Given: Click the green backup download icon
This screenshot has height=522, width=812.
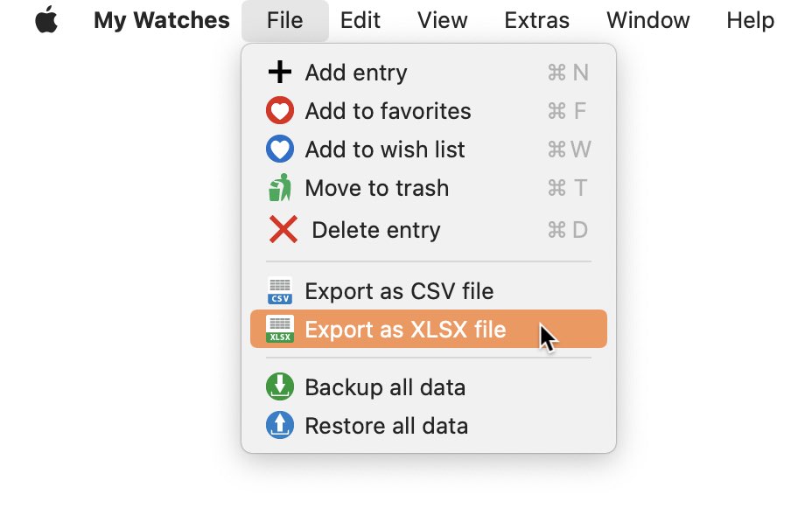Looking at the screenshot, I should [x=280, y=386].
